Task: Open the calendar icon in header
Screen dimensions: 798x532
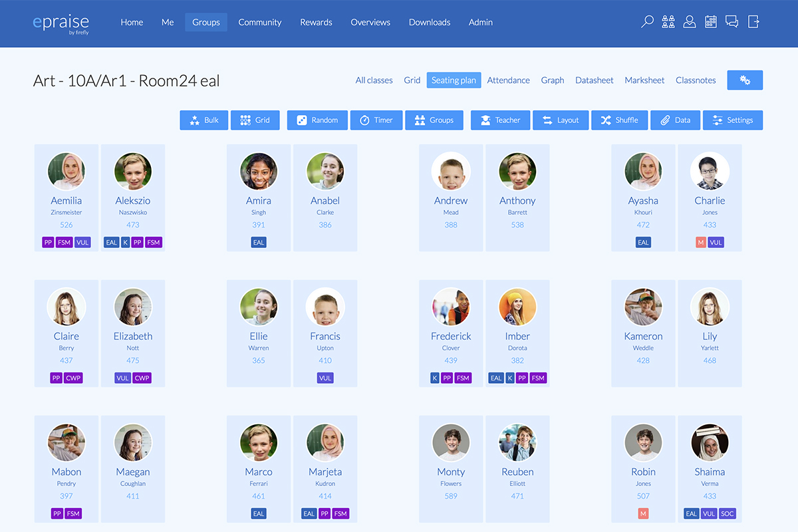Action: (x=711, y=22)
